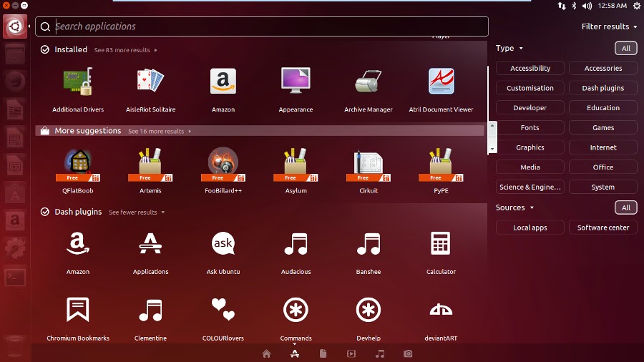This screenshot has height=362, width=644.
Task: Expand More suggestions 16 more results
Action: tap(160, 132)
